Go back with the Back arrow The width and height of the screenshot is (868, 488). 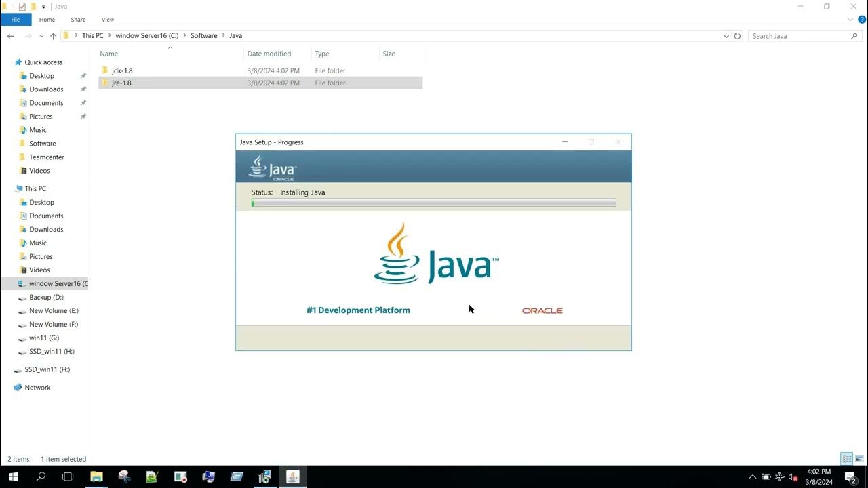pos(11,36)
